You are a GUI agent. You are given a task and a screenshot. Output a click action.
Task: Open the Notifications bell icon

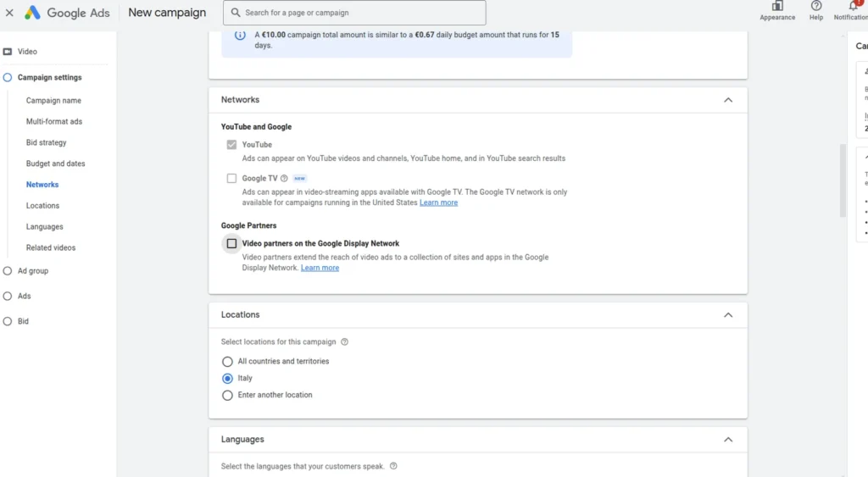(x=853, y=7)
